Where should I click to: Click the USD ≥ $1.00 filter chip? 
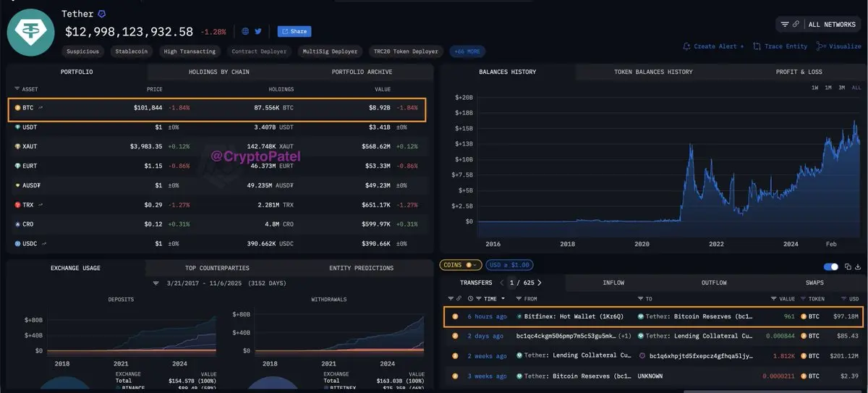[x=509, y=265]
